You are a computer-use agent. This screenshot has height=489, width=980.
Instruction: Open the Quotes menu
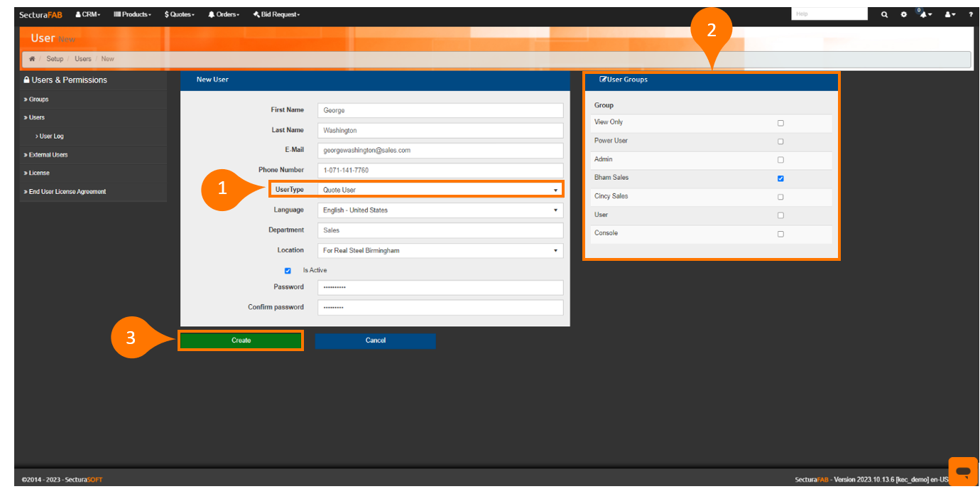tap(179, 14)
